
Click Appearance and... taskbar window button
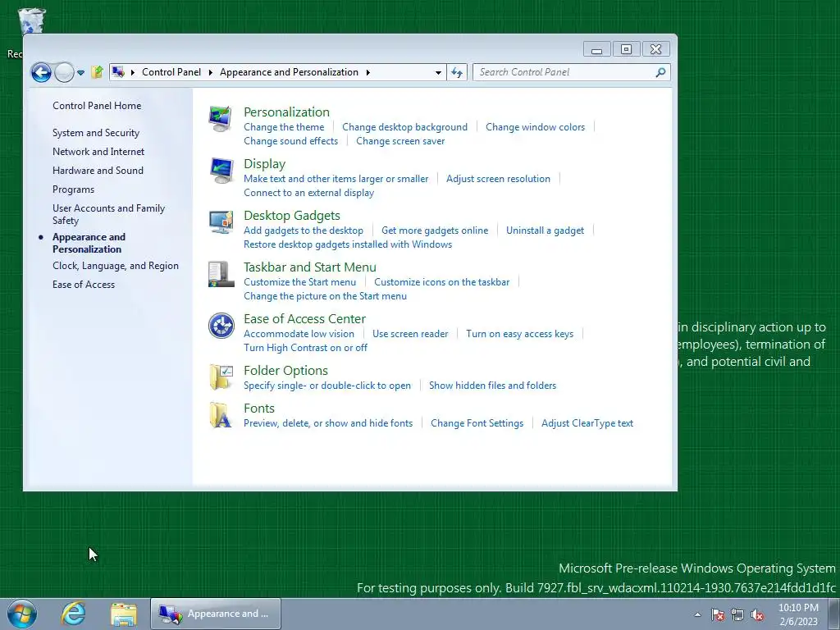[216, 614]
